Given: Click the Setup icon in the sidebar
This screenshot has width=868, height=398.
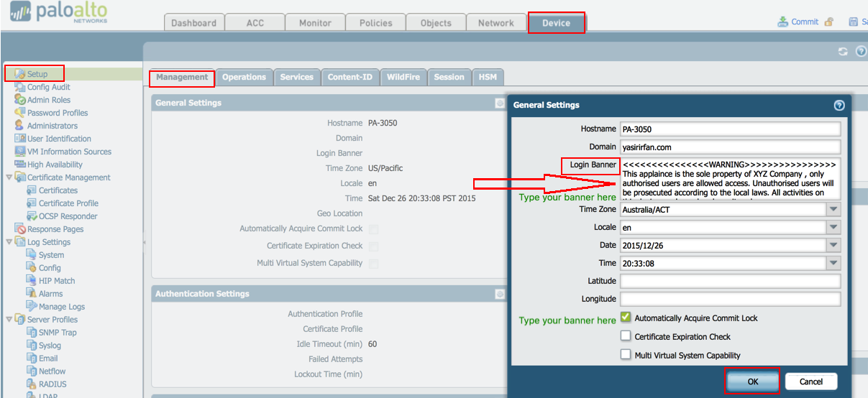Looking at the screenshot, I should [20, 74].
